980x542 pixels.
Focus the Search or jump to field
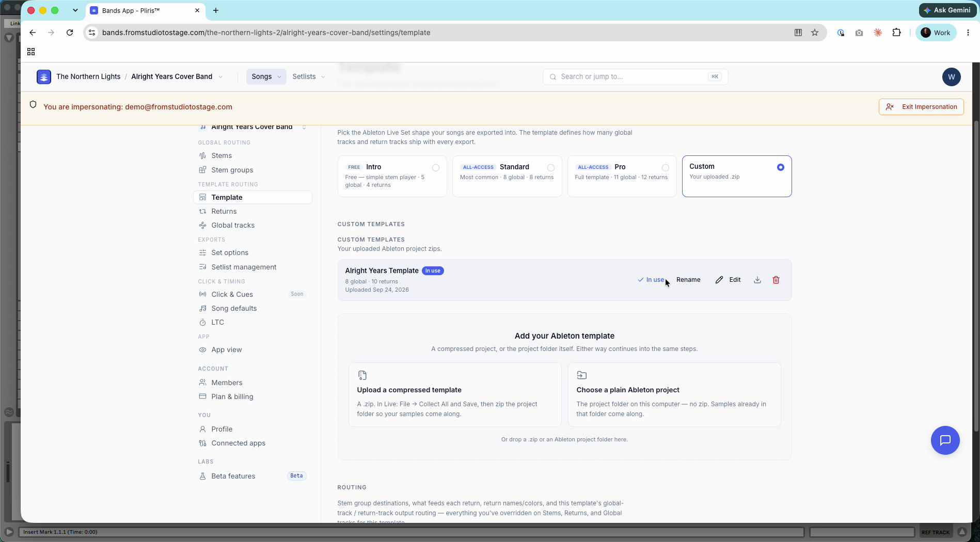click(x=635, y=77)
